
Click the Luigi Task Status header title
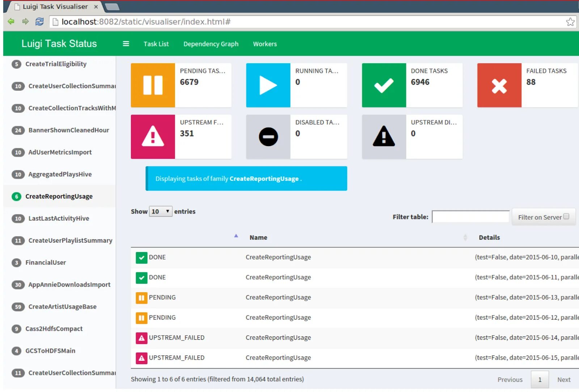coord(59,43)
